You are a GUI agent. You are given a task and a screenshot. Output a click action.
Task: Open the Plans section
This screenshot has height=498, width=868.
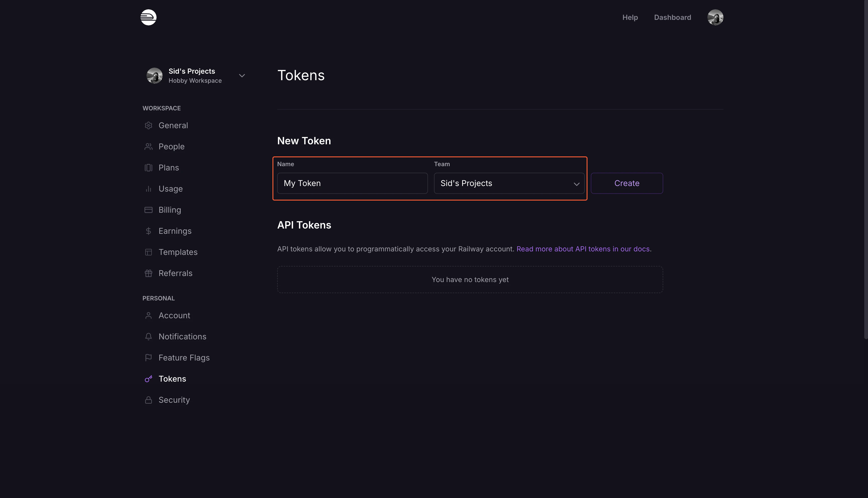[169, 168]
